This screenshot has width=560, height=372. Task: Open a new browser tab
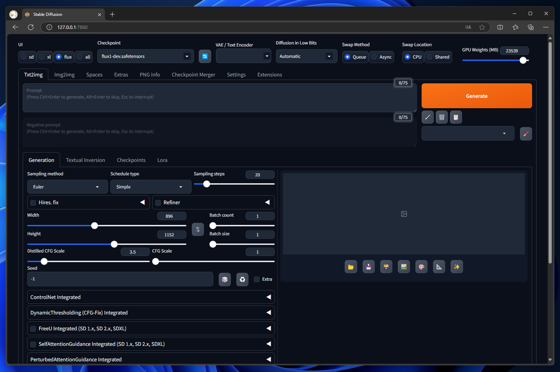[112, 14]
